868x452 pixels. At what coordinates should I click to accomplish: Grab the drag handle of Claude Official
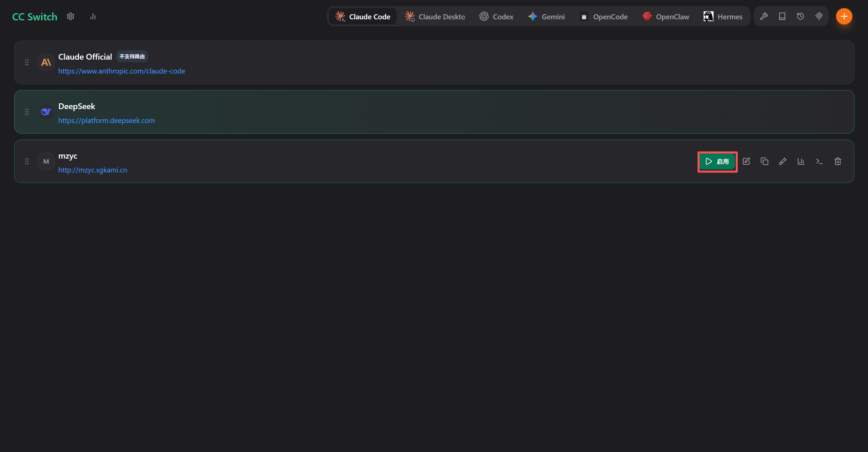click(x=27, y=62)
